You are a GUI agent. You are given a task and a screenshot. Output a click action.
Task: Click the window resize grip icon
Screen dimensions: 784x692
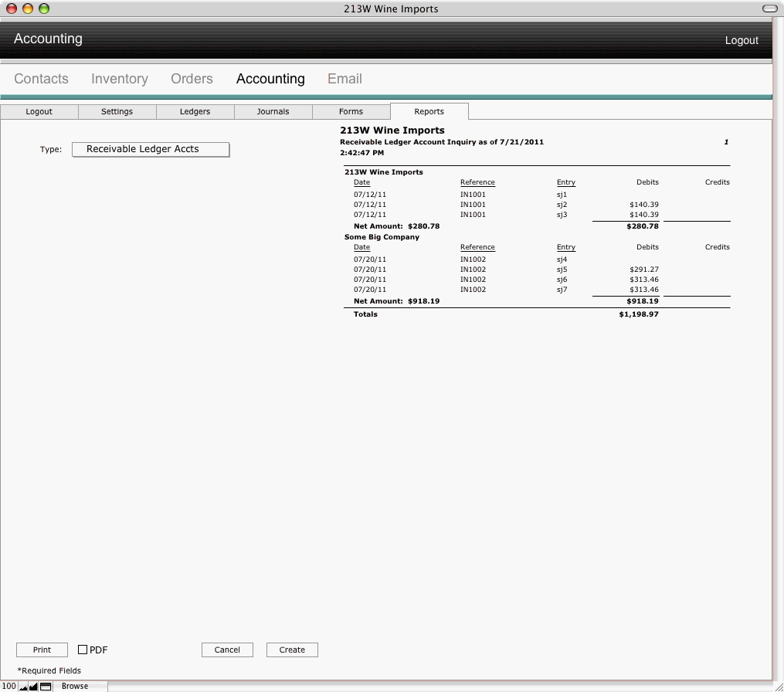(779, 687)
